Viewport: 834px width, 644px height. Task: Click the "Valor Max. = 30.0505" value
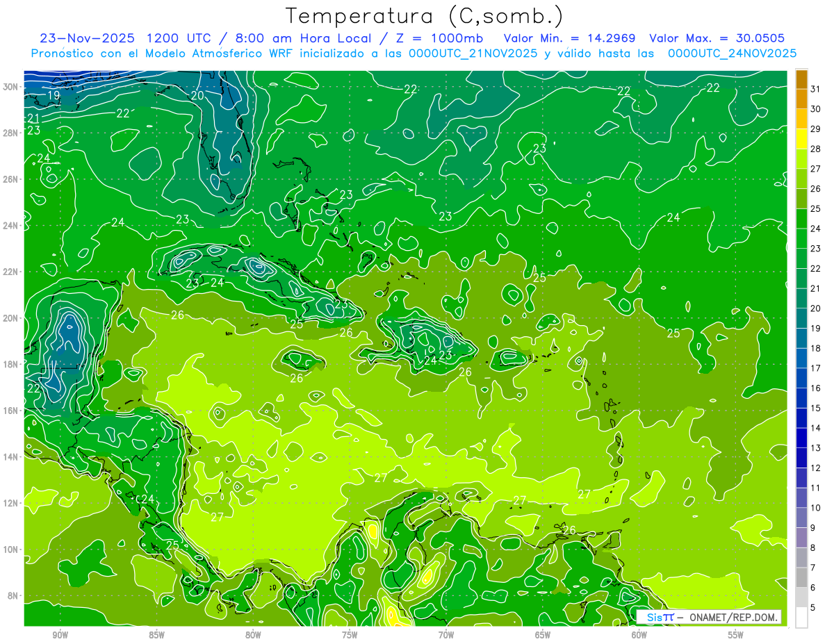[x=717, y=38]
